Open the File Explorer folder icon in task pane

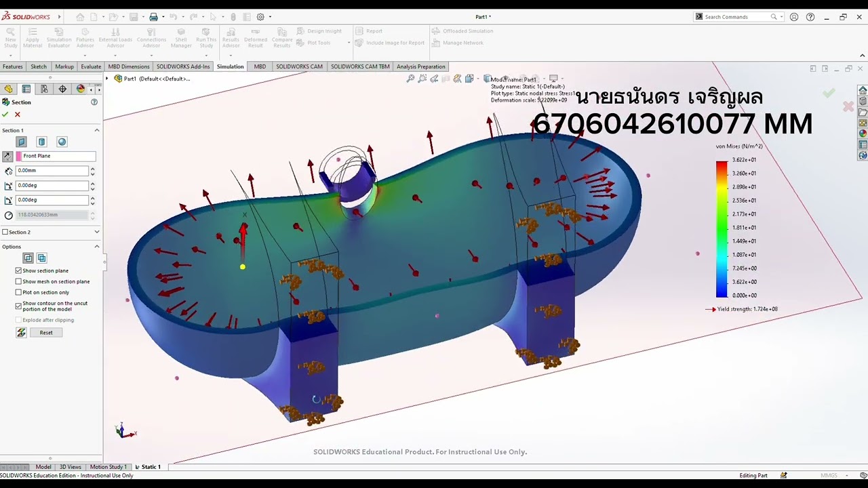863,112
